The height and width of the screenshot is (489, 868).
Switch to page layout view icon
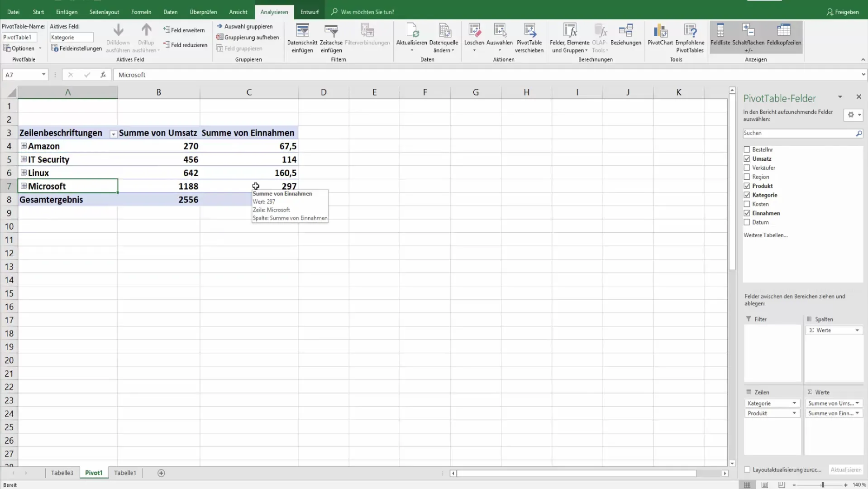(764, 484)
